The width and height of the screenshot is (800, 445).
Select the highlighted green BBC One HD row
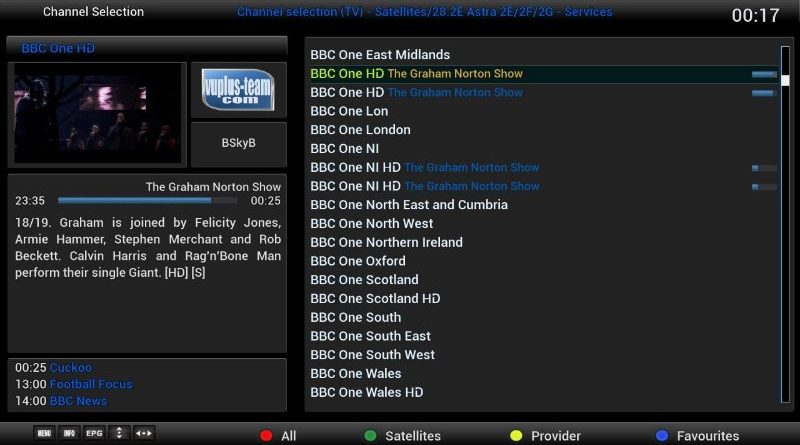point(543,73)
